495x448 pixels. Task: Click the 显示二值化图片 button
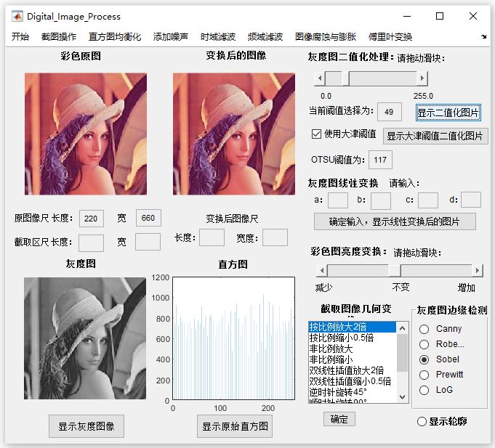(x=448, y=113)
